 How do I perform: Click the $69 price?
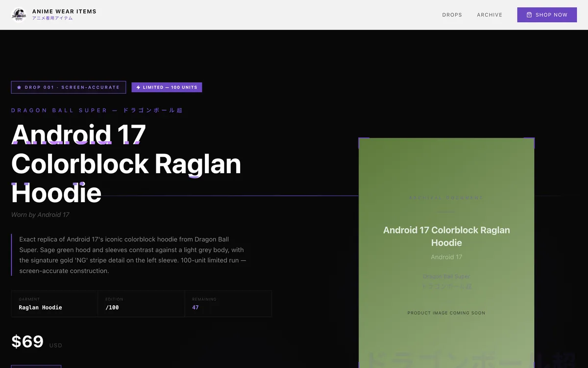(x=27, y=341)
